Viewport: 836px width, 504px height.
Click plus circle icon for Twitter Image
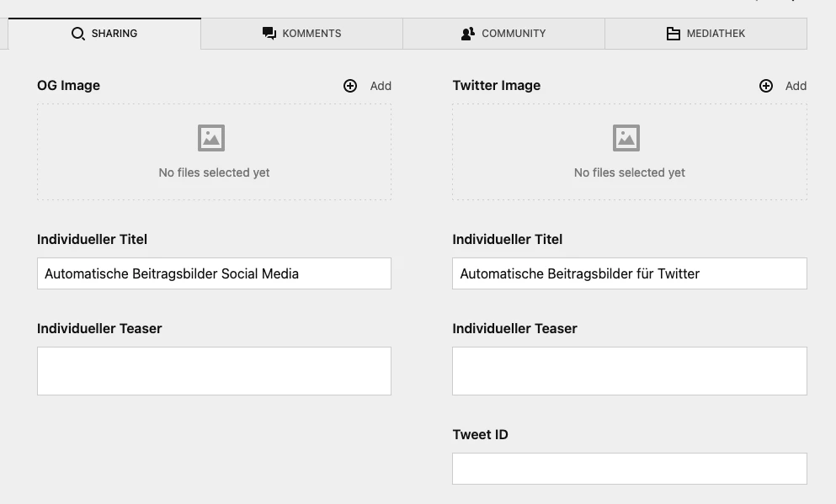coord(766,86)
